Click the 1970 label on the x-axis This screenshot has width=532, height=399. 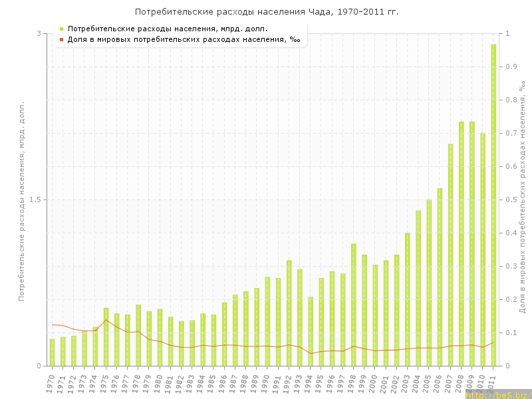pyautogui.click(x=50, y=384)
